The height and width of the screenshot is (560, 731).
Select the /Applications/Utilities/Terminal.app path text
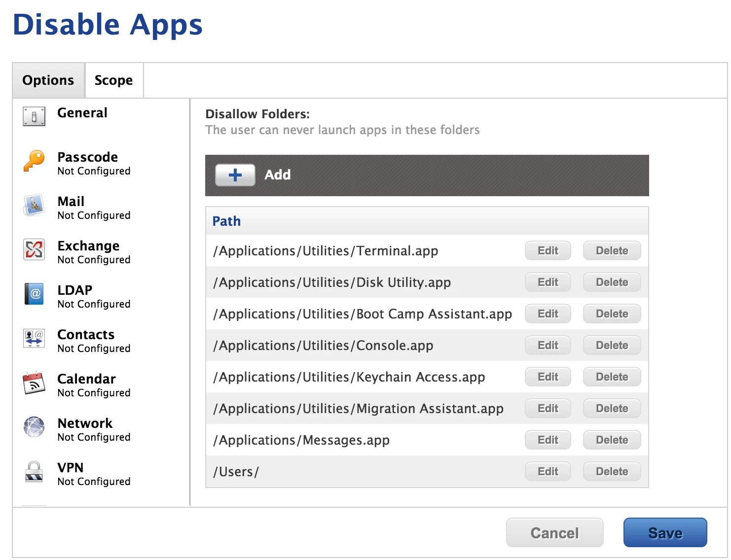tap(326, 251)
